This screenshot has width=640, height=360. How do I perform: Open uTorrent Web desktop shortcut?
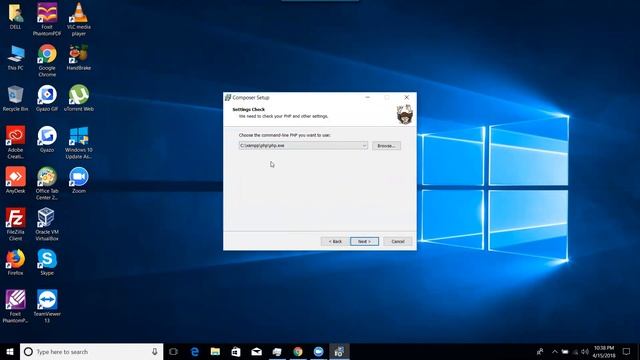(x=79, y=98)
